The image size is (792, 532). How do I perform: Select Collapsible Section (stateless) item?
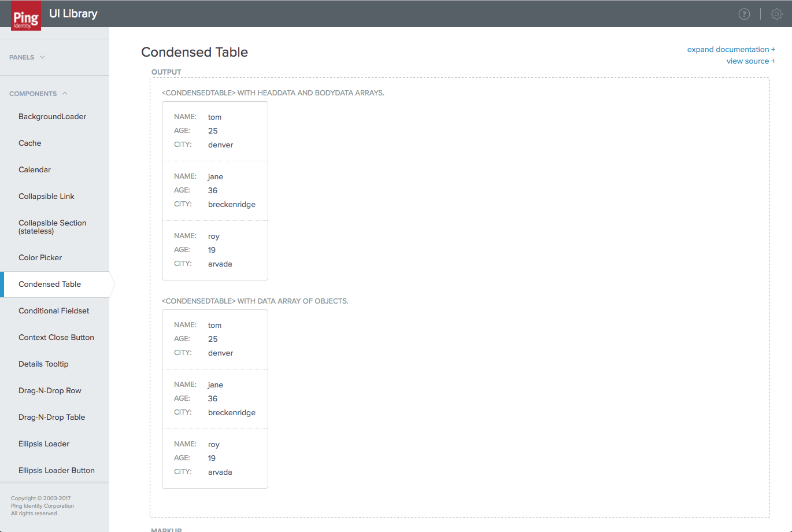tap(52, 227)
